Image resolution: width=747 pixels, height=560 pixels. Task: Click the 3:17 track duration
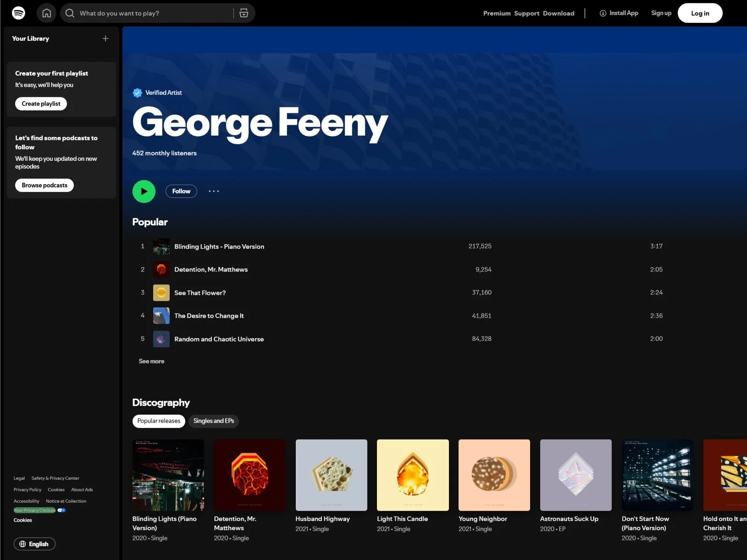coord(656,246)
